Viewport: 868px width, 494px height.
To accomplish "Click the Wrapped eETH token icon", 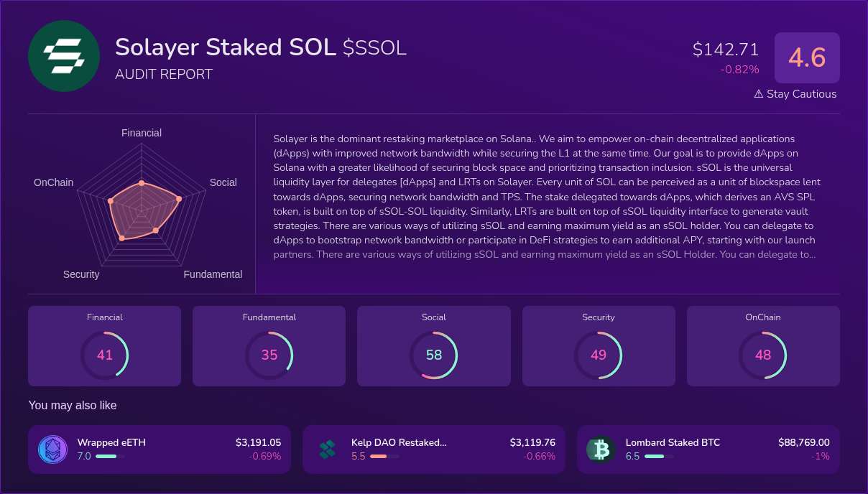I will click(52, 449).
